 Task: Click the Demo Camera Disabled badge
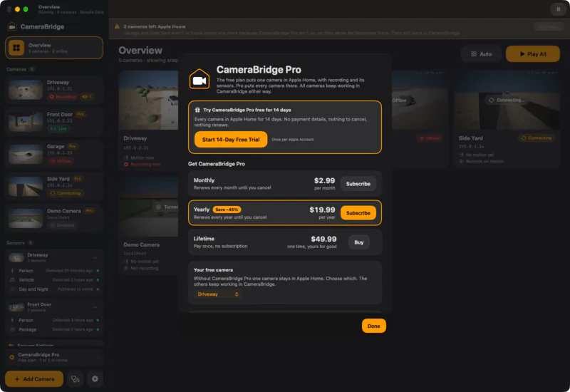[62, 225]
